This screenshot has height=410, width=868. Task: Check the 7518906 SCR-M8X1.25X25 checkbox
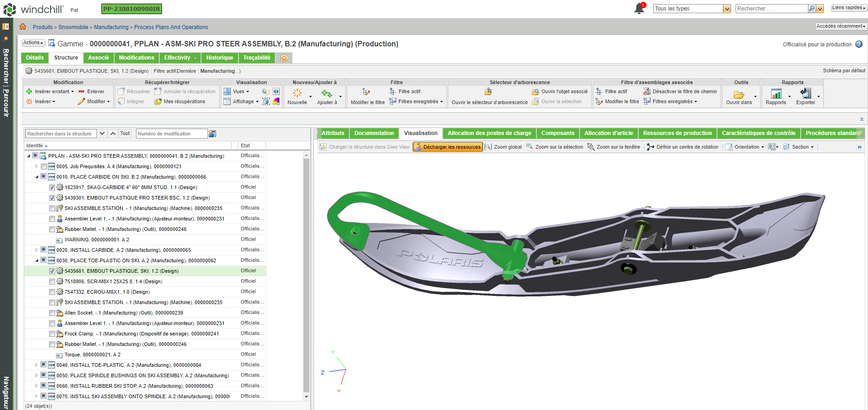coord(52,281)
